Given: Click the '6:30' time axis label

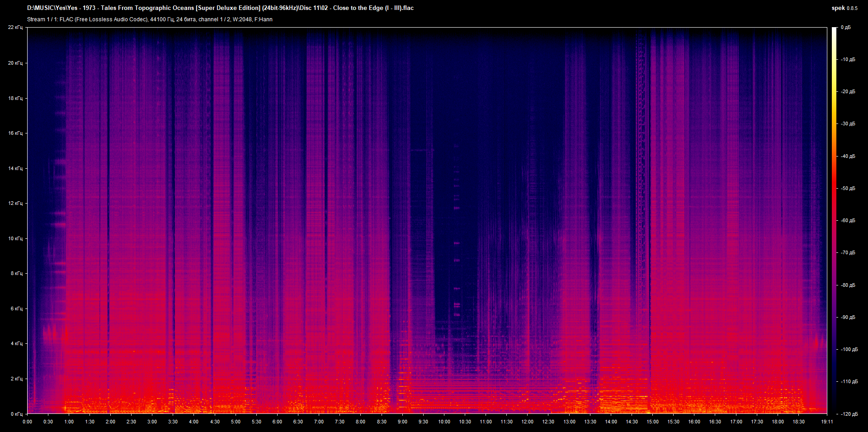Looking at the screenshot, I should click(x=298, y=422).
